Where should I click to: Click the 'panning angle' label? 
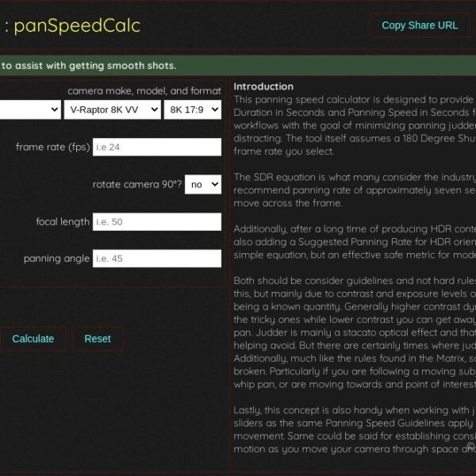(x=56, y=259)
